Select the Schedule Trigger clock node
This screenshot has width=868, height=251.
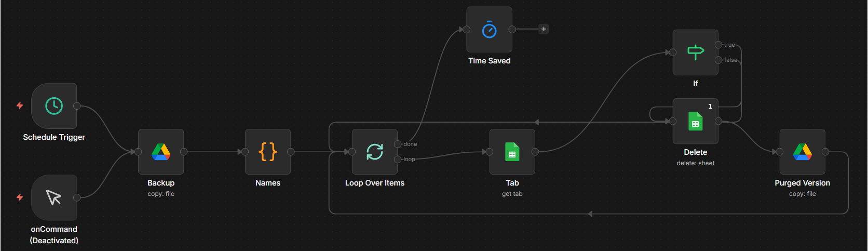54,106
